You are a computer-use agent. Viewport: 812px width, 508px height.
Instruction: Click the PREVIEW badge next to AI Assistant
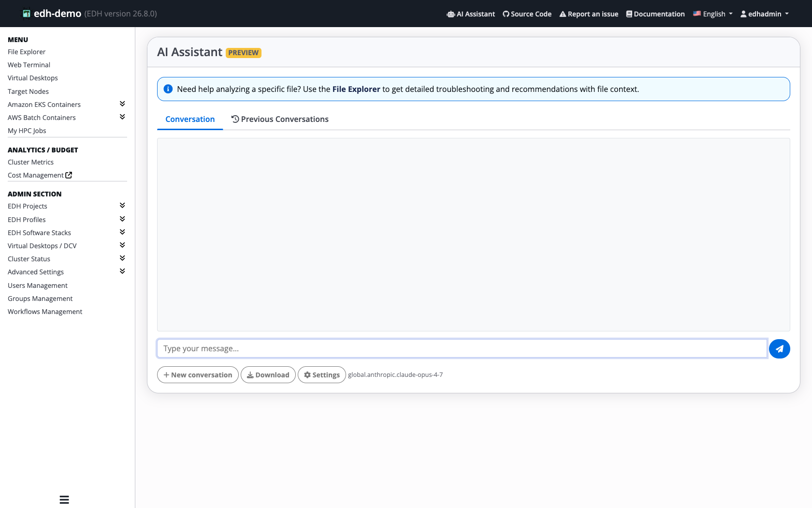(x=244, y=53)
